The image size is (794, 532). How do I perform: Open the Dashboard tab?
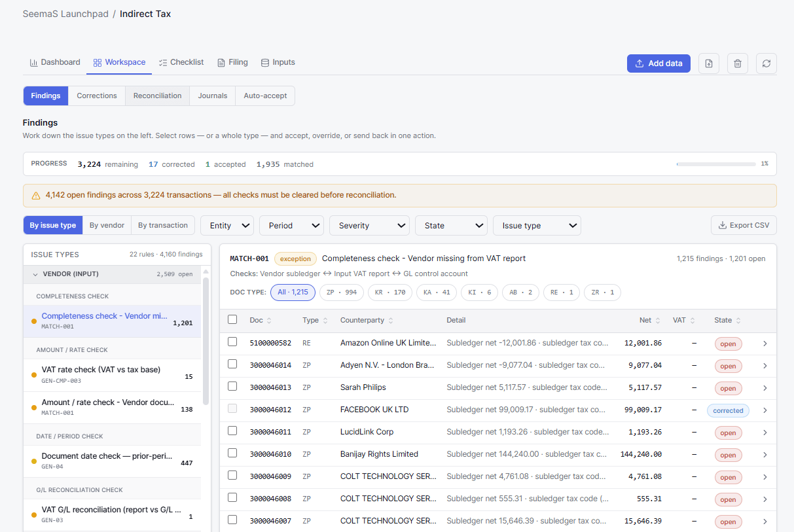point(55,62)
